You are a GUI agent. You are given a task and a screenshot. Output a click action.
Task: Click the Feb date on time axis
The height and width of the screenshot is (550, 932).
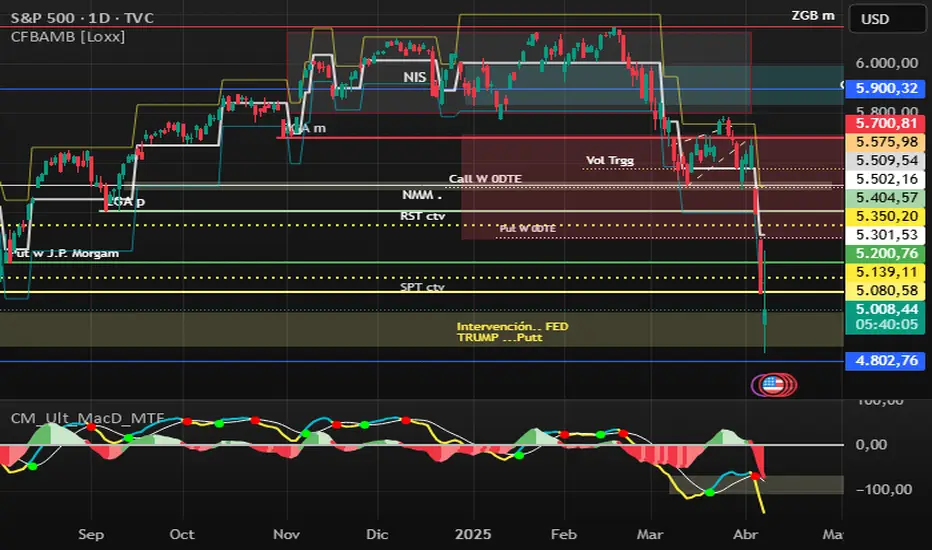click(563, 535)
